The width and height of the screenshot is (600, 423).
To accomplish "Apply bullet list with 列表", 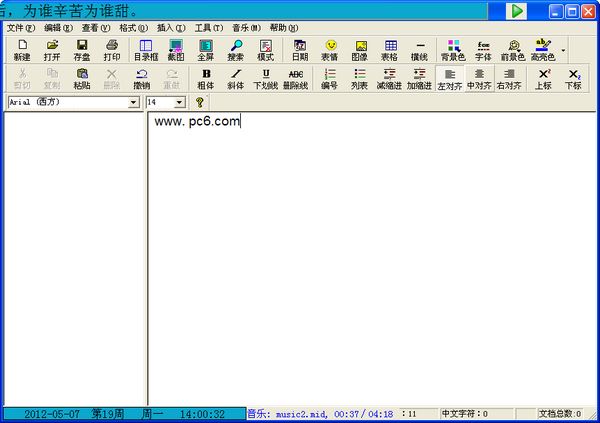I will 359,78.
